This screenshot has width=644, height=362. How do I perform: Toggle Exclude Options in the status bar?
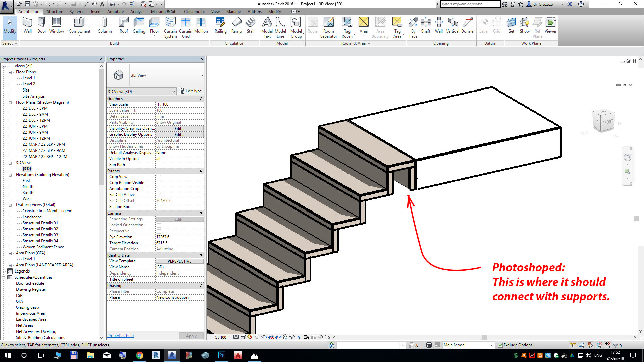pyautogui.click(x=500, y=345)
